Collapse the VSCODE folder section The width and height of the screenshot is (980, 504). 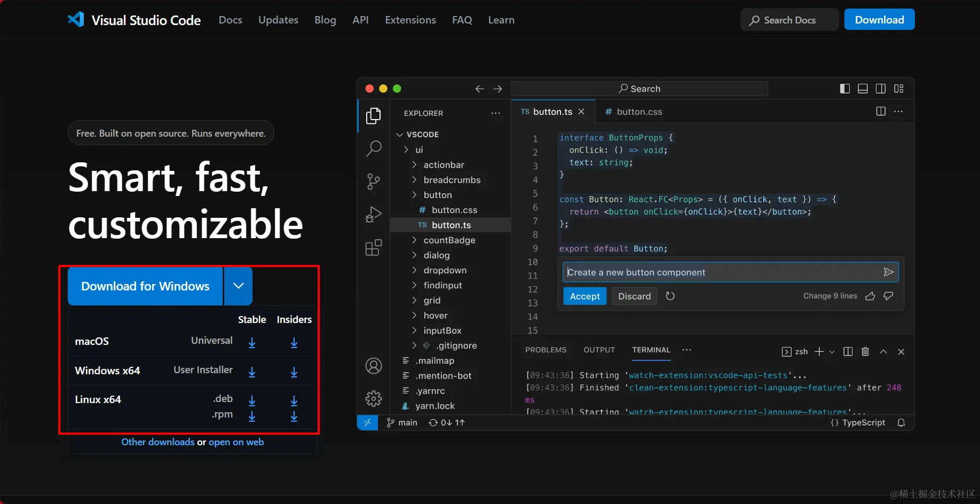pyautogui.click(x=417, y=135)
